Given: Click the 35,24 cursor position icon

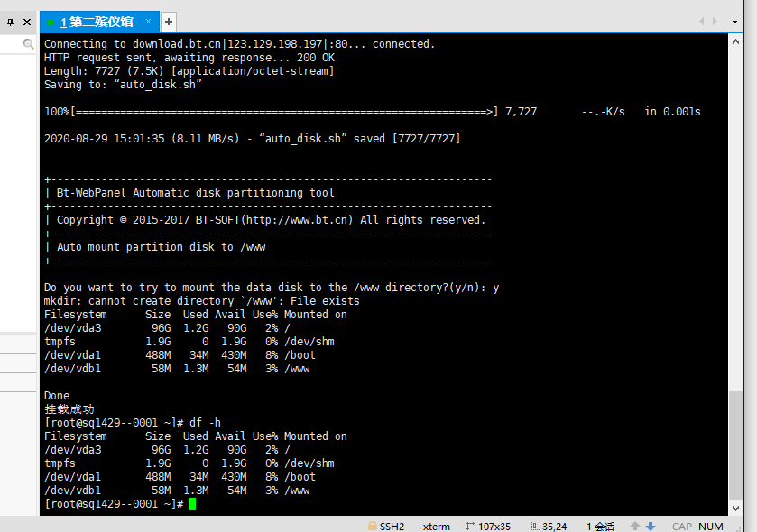Looking at the screenshot, I should [535, 527].
